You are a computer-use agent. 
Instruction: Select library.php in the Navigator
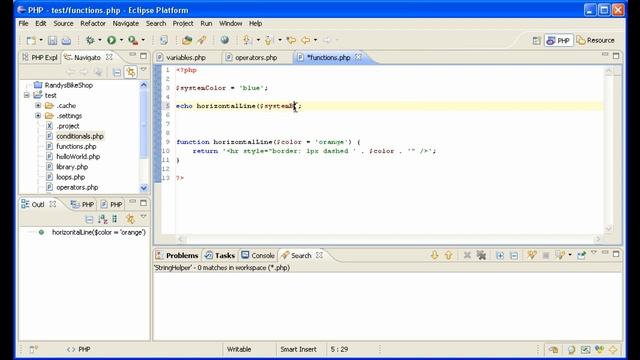coord(72,167)
